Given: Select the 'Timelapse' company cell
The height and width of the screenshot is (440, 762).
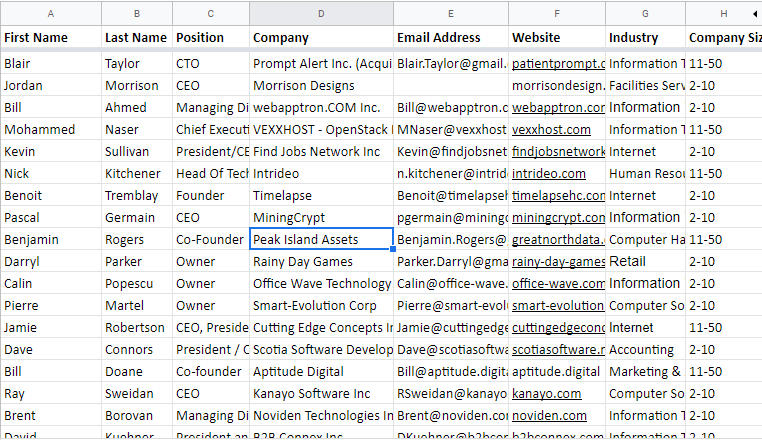Looking at the screenshot, I should click(x=321, y=195).
